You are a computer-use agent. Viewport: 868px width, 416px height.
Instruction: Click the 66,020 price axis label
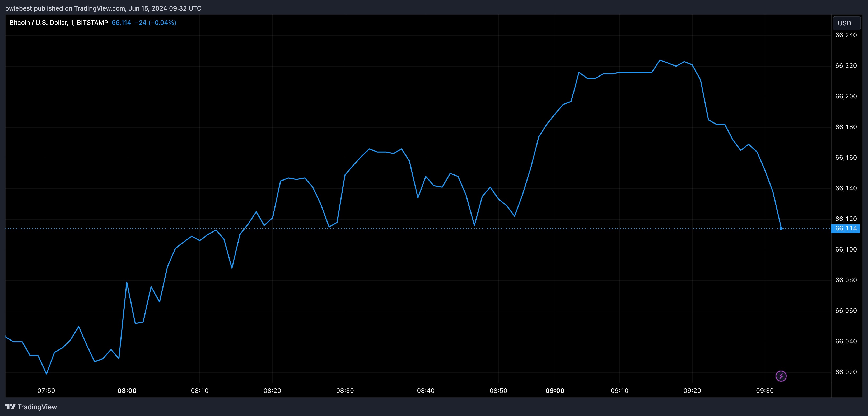point(846,372)
